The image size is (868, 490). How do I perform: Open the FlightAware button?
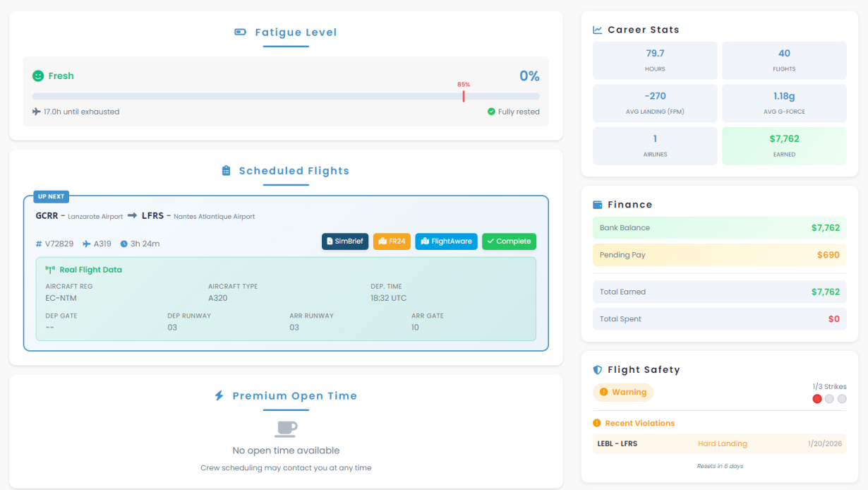click(446, 241)
